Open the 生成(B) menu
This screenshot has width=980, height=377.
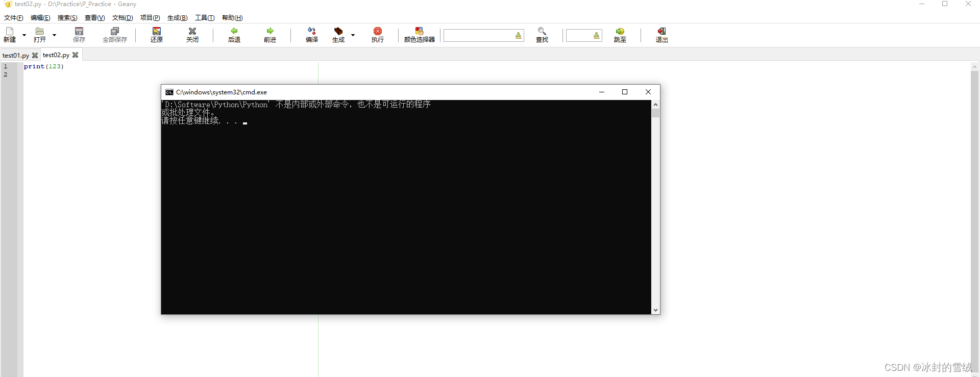[x=178, y=18]
